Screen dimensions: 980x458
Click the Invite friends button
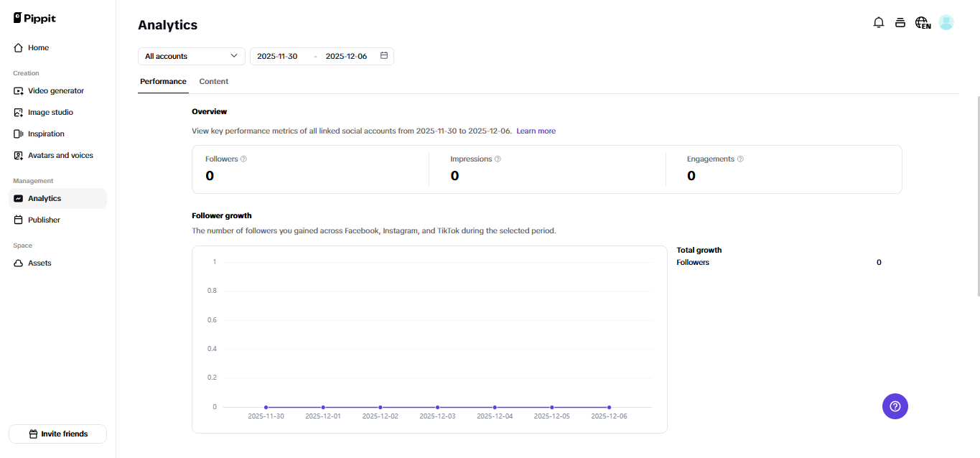[x=57, y=434]
